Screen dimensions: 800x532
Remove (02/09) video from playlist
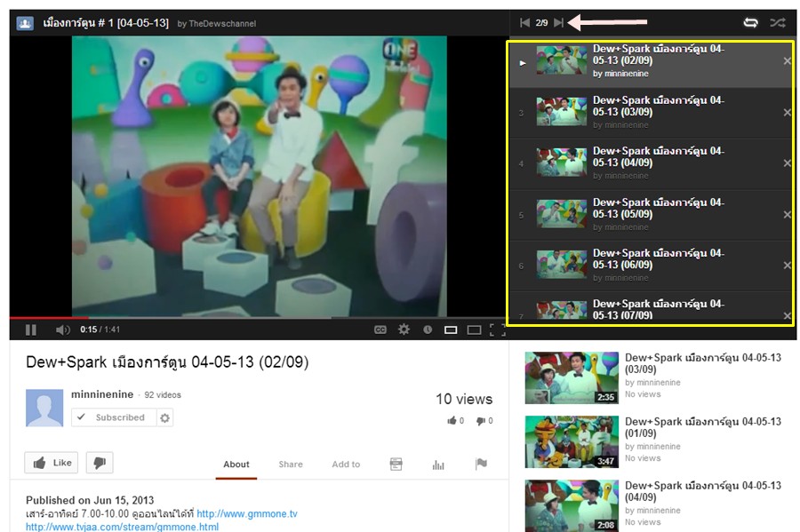tap(788, 61)
